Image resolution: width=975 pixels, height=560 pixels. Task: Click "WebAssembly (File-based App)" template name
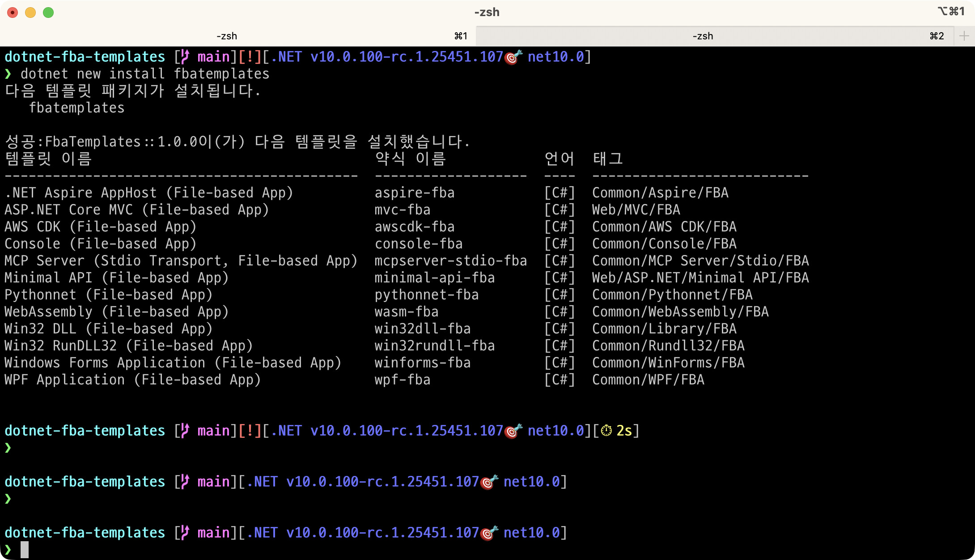(116, 312)
